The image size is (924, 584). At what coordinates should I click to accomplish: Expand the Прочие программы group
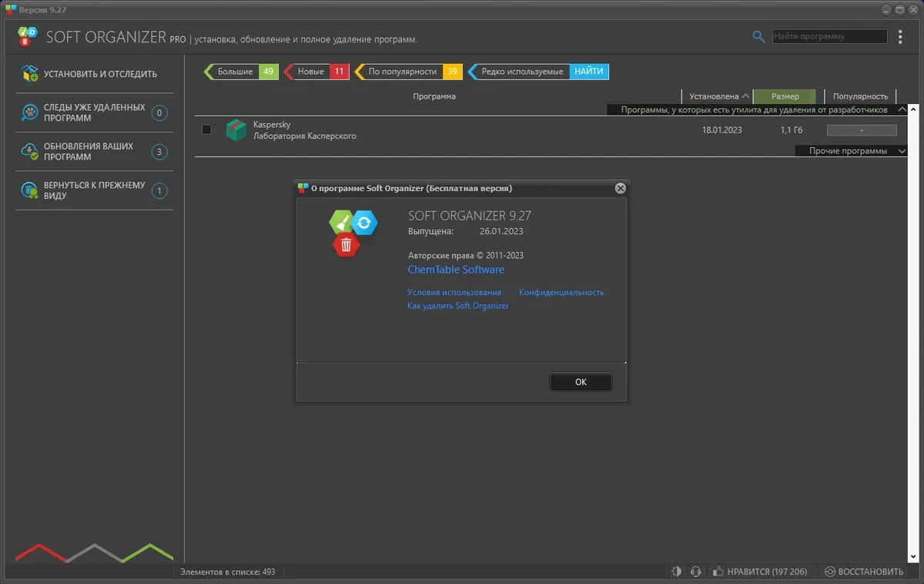coord(902,151)
